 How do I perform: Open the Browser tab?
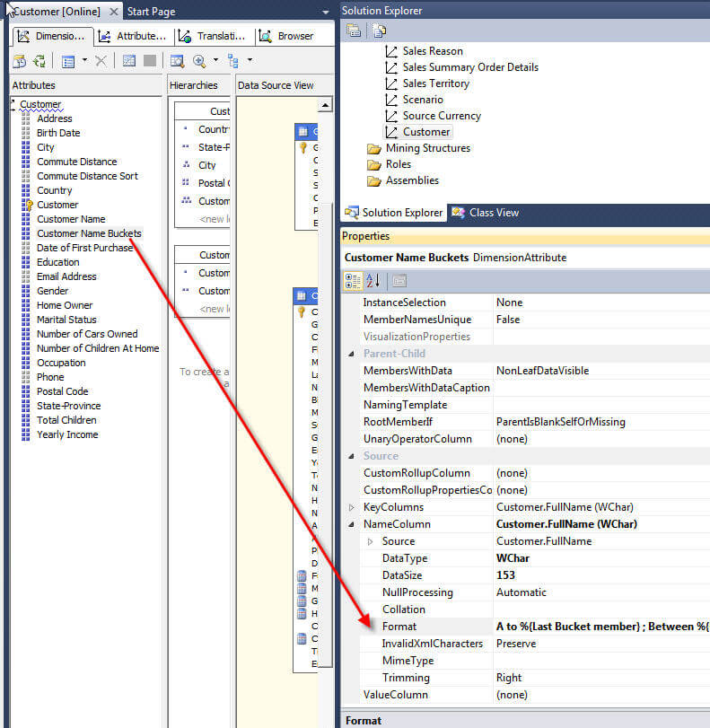tap(288, 36)
